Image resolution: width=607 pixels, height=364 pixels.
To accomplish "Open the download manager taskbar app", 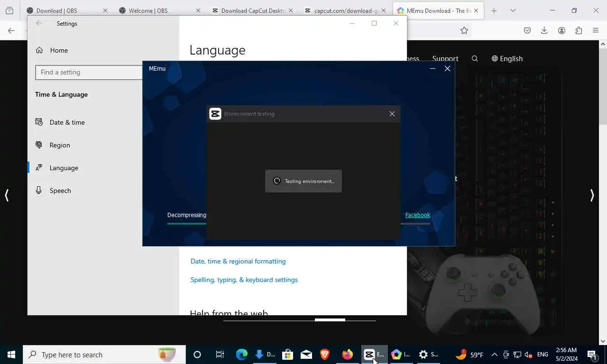I will pos(265,355).
